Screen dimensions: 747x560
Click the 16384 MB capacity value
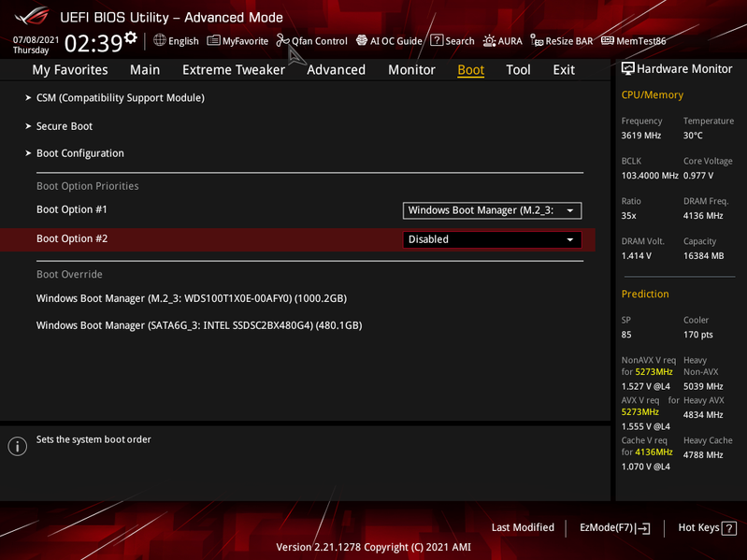(704, 256)
